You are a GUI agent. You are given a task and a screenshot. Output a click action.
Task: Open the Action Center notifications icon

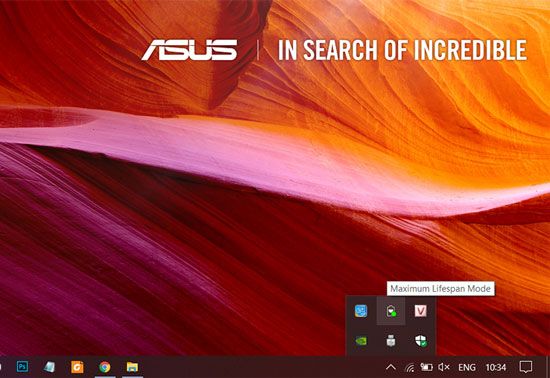[x=525, y=367]
